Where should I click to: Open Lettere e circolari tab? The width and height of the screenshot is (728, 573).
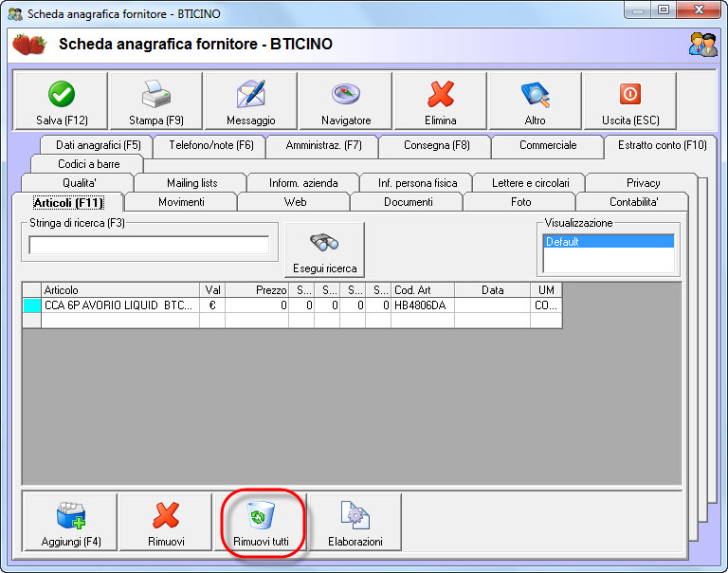click(530, 183)
